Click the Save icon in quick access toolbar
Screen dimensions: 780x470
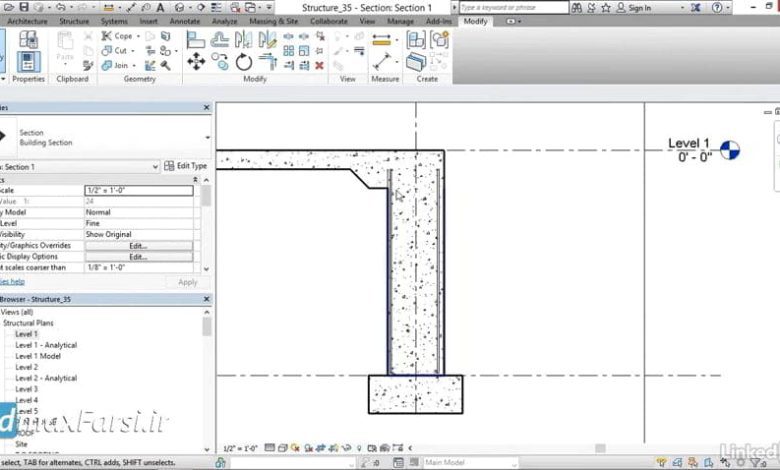click(x=24, y=7)
